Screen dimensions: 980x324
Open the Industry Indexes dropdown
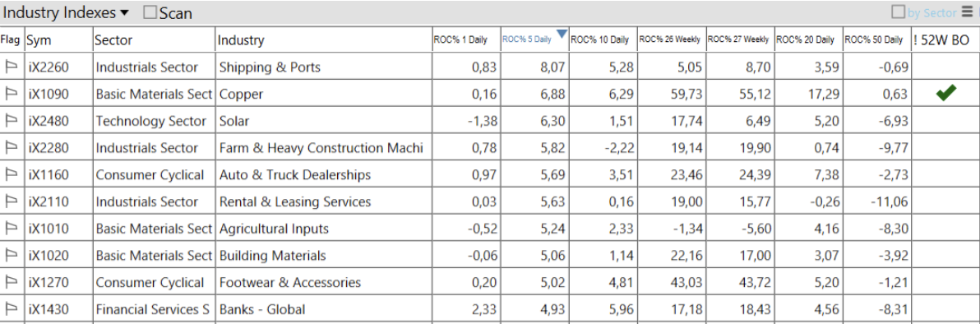point(67,12)
